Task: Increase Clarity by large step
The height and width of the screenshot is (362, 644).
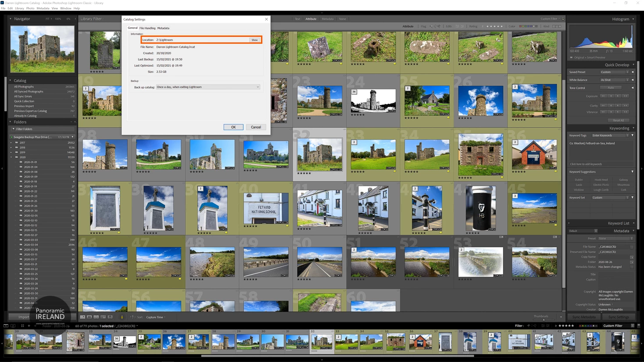Action: pyautogui.click(x=625, y=106)
